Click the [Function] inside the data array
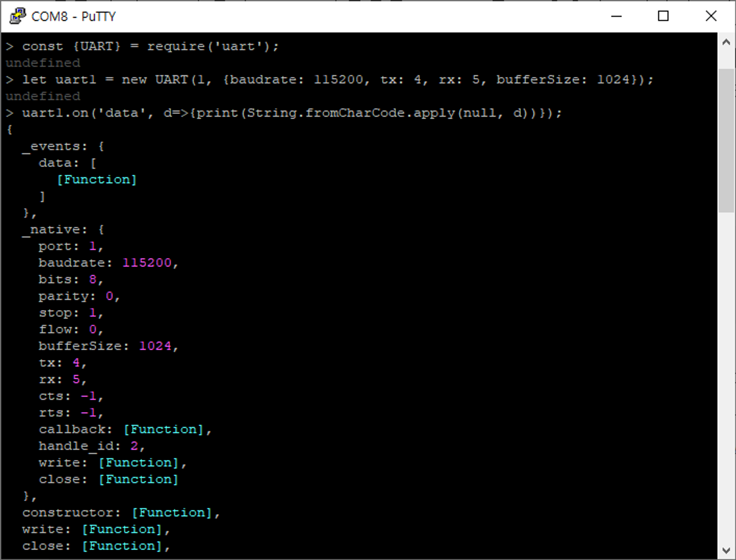Viewport: 736px width, 560px height. [x=98, y=179]
